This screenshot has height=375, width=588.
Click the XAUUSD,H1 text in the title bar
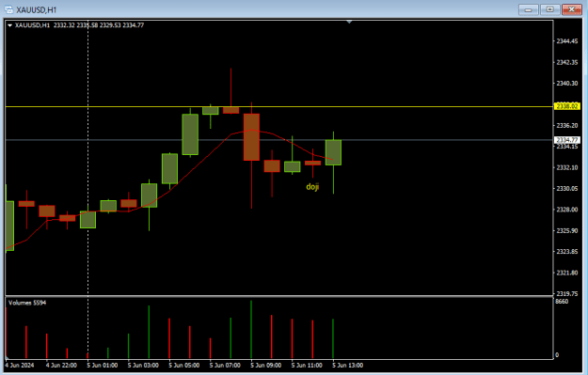tap(37, 9)
